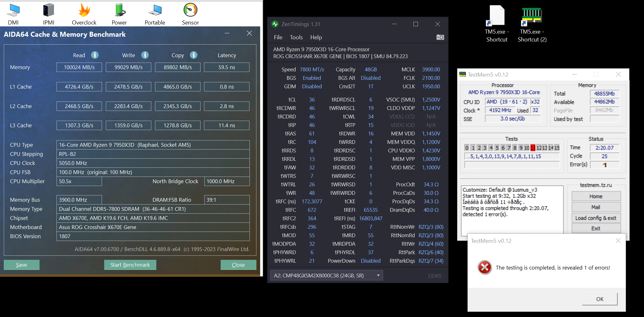This screenshot has width=644, height=317.
Task: Click the TestMem5 Error(s) count 1
Action: (x=604, y=165)
